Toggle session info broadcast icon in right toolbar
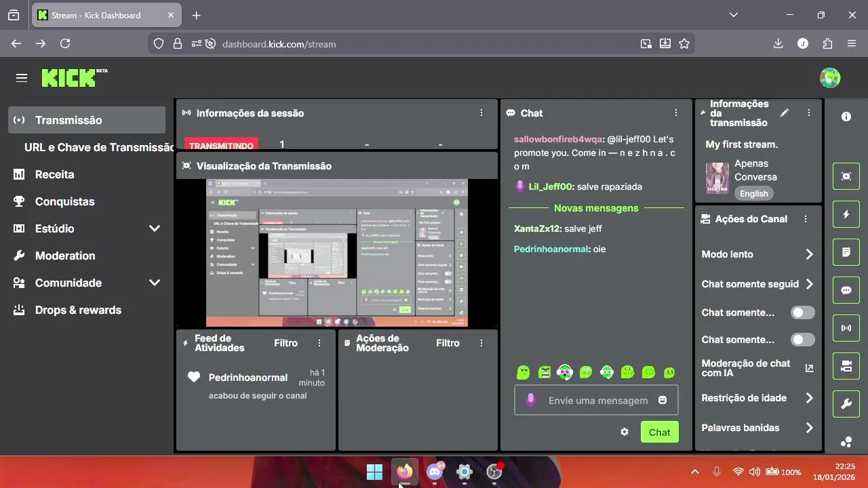 pyautogui.click(x=846, y=328)
